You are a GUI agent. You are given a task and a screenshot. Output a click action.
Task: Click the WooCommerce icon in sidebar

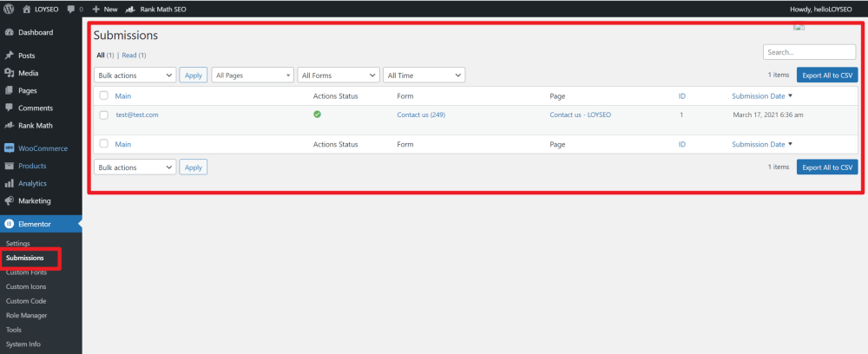(9, 148)
